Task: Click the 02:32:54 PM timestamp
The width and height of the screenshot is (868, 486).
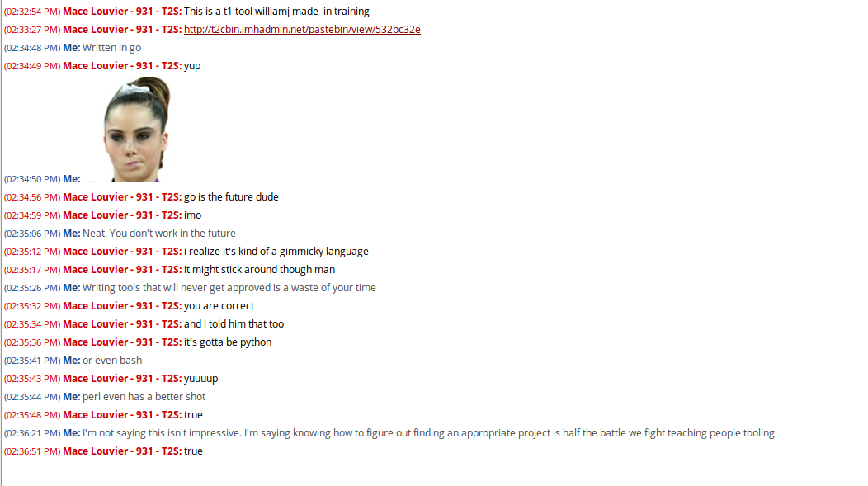Action: click(32, 12)
